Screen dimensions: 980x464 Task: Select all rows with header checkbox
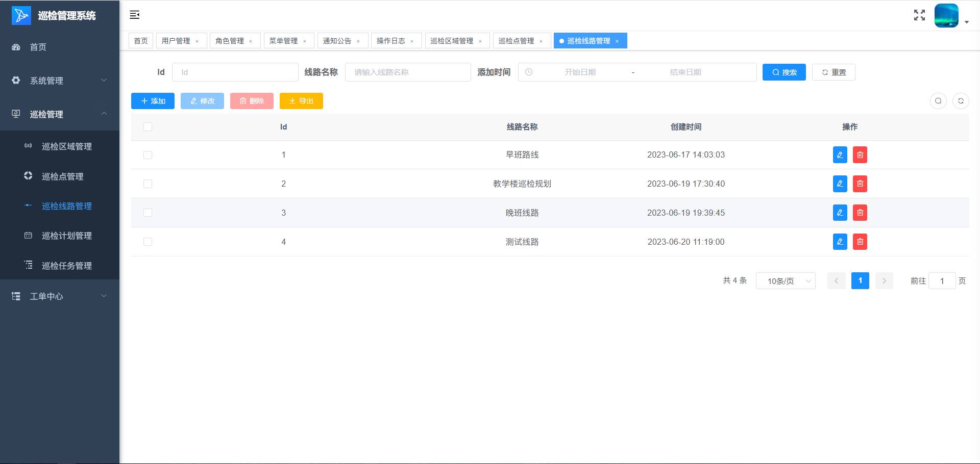click(x=148, y=127)
